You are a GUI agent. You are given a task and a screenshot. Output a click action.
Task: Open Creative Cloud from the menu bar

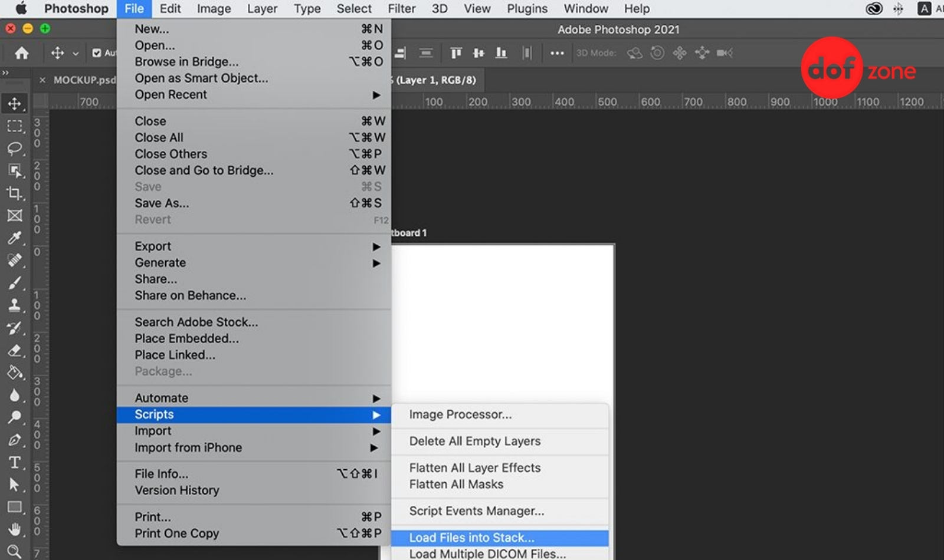874,8
